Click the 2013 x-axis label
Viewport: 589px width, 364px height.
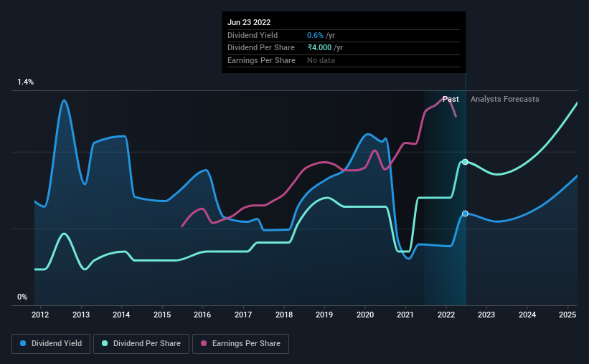point(81,315)
